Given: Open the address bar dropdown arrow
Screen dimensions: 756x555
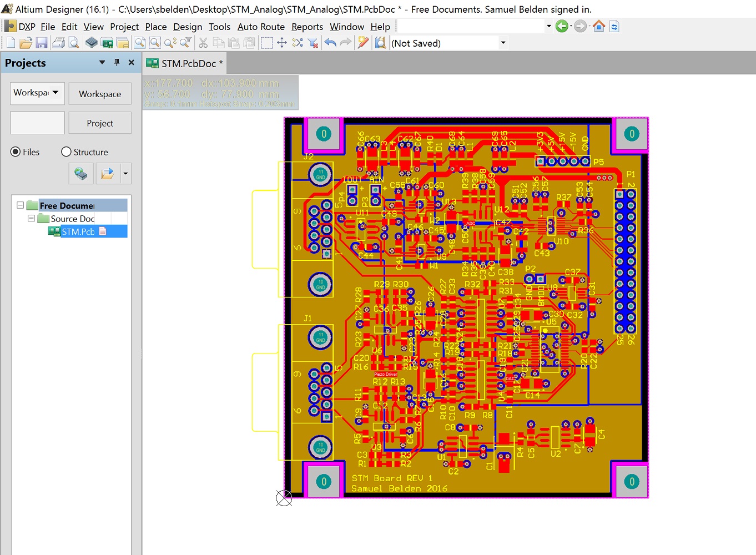Looking at the screenshot, I should (548, 26).
